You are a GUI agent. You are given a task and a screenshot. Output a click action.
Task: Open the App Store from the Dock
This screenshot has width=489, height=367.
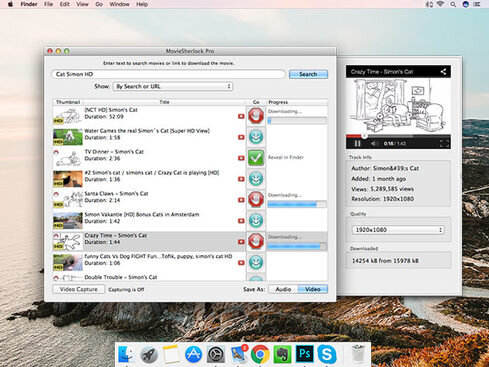193,354
